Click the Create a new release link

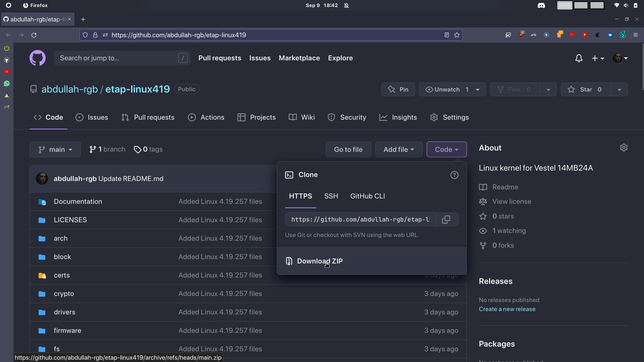click(x=507, y=309)
